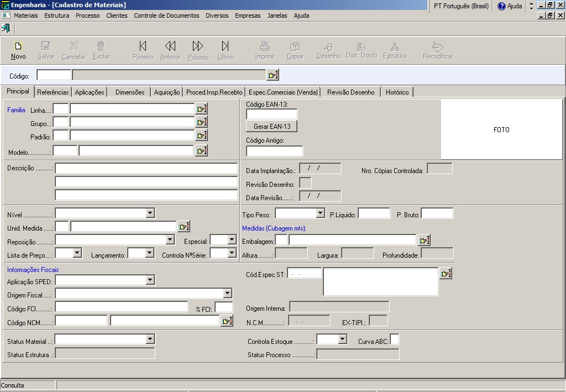Open lookup icon beside Código field

tap(273, 75)
